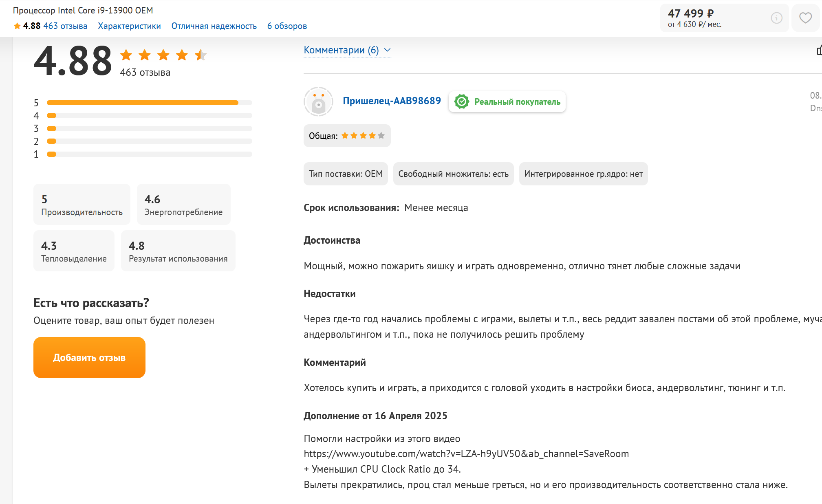Screen dimensions: 822x504
Task: Click the от 4 630 ₽/ мес. installment text
Action: click(x=694, y=24)
